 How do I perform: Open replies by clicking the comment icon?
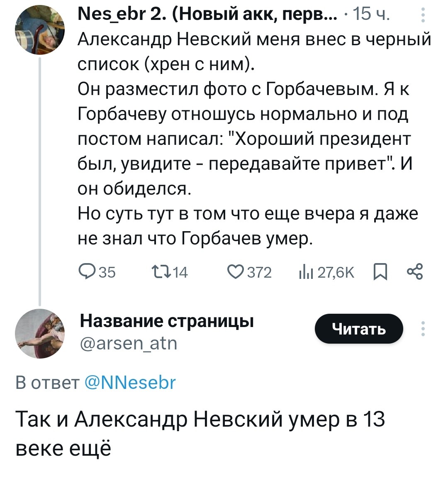88,272
